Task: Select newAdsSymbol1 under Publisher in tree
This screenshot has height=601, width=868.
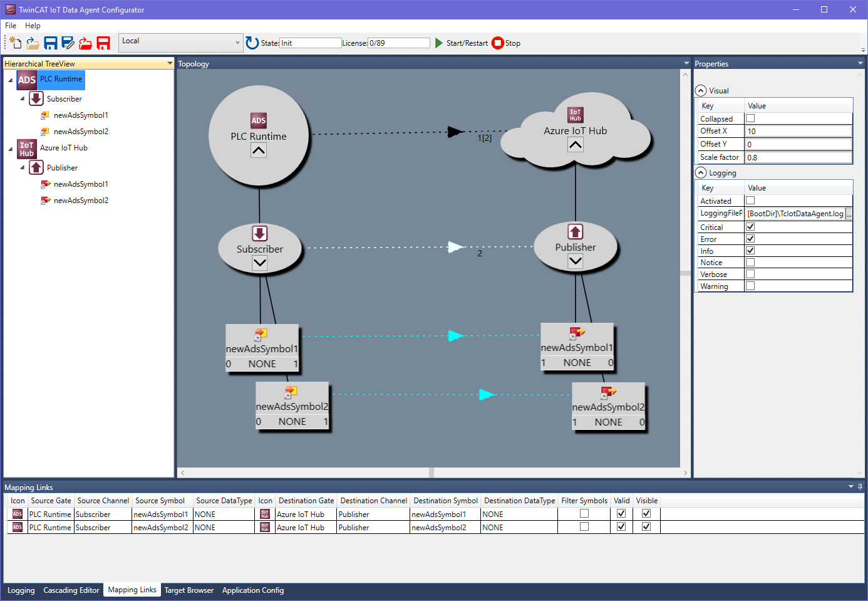Action: click(81, 184)
